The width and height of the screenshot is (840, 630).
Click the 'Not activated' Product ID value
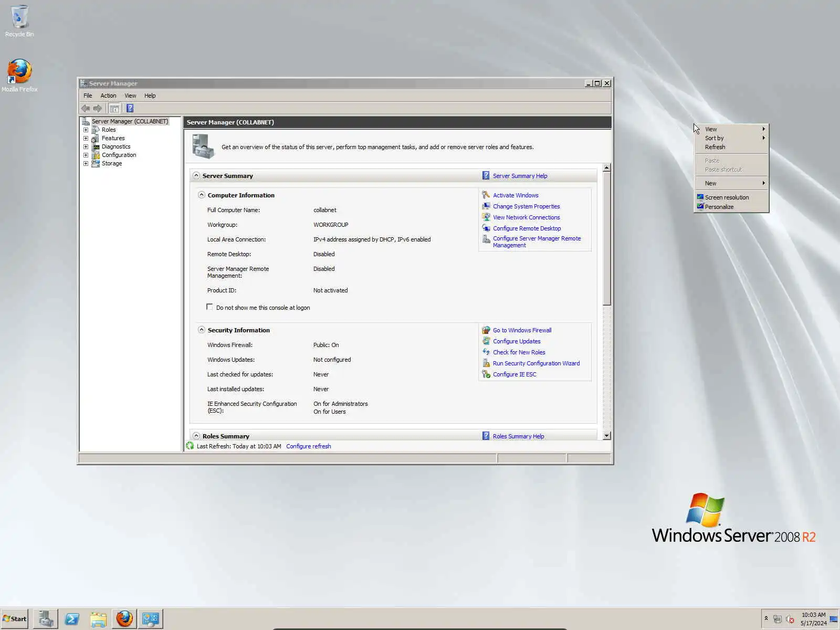click(331, 290)
